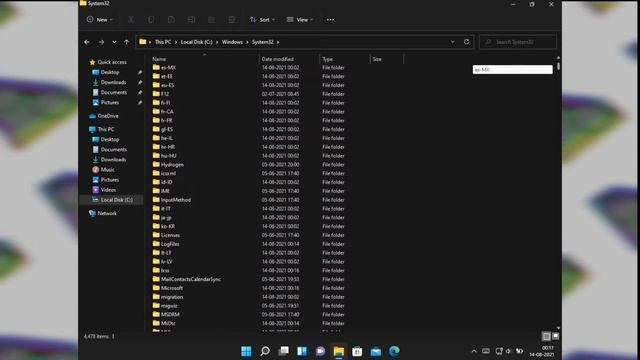Click the Rename icon in the toolbar
The image size is (640, 360).
click(x=191, y=20)
